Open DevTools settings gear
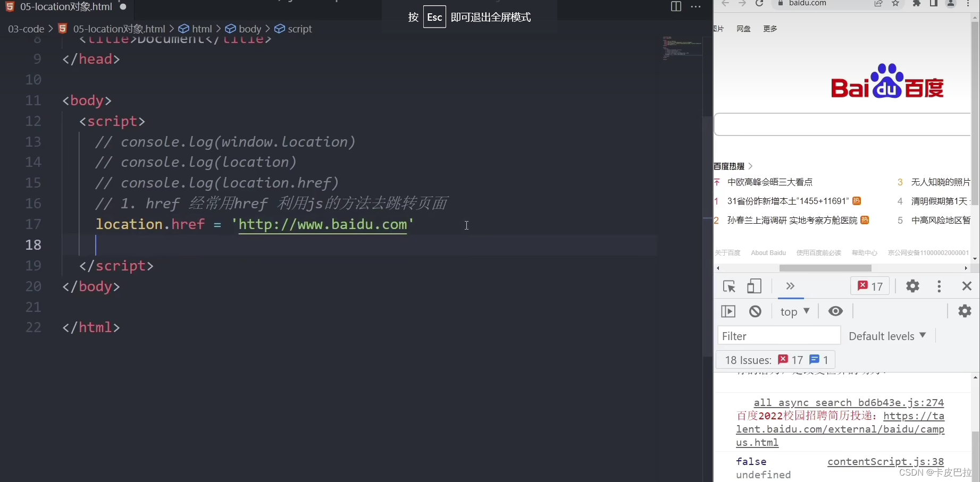Image resolution: width=980 pixels, height=482 pixels. (x=912, y=286)
